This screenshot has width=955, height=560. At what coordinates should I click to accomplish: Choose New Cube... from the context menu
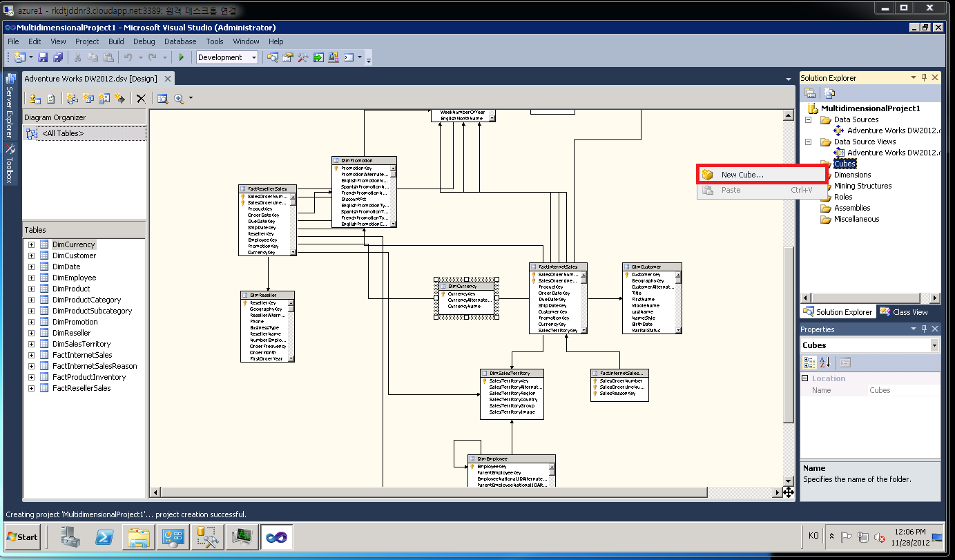pyautogui.click(x=762, y=175)
